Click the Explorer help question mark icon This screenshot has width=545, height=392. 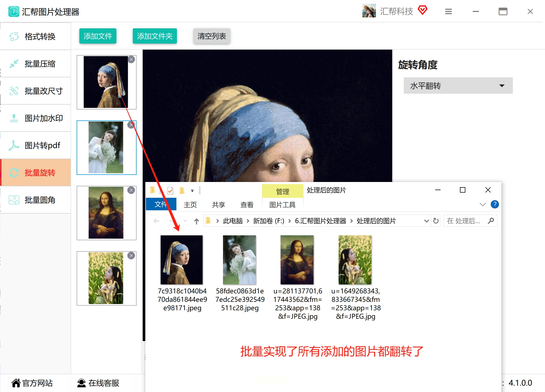495,204
